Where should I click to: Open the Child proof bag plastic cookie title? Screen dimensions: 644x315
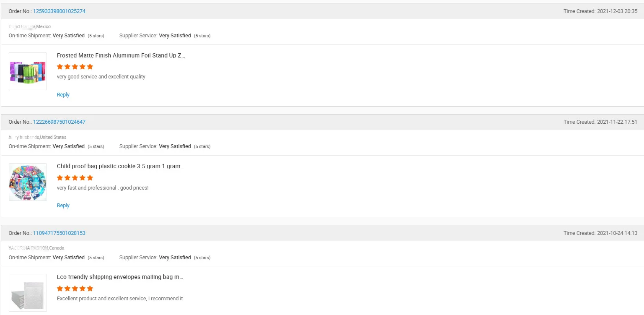pos(120,166)
